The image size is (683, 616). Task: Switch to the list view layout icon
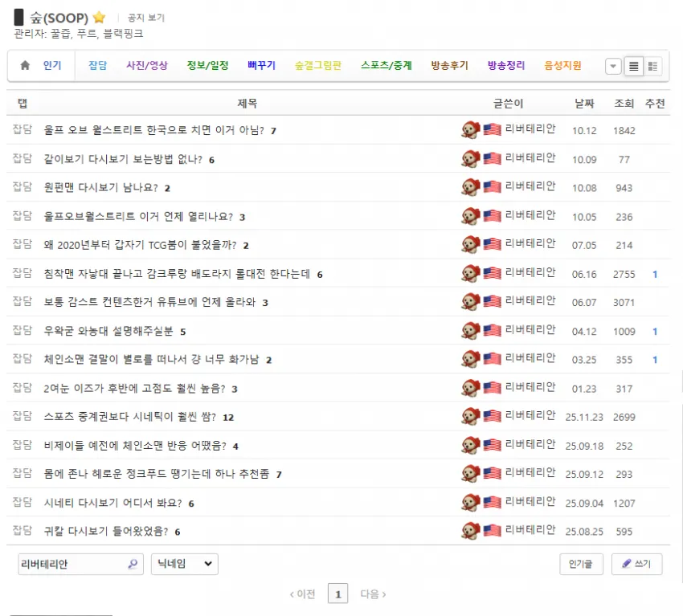[634, 66]
